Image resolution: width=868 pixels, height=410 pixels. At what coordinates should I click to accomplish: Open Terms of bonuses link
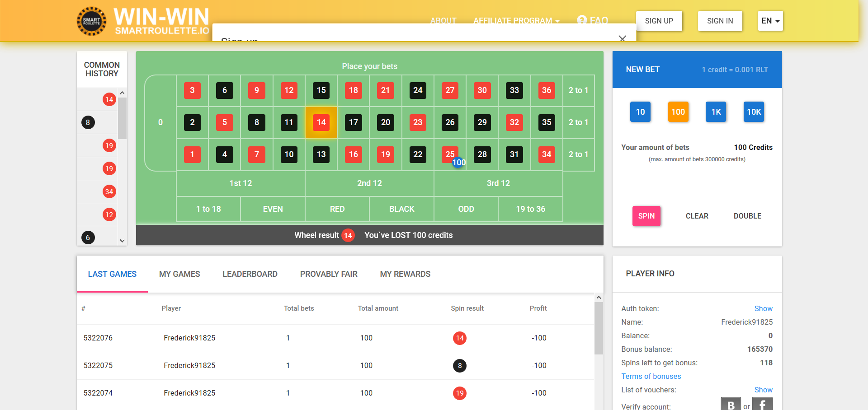[x=651, y=376]
